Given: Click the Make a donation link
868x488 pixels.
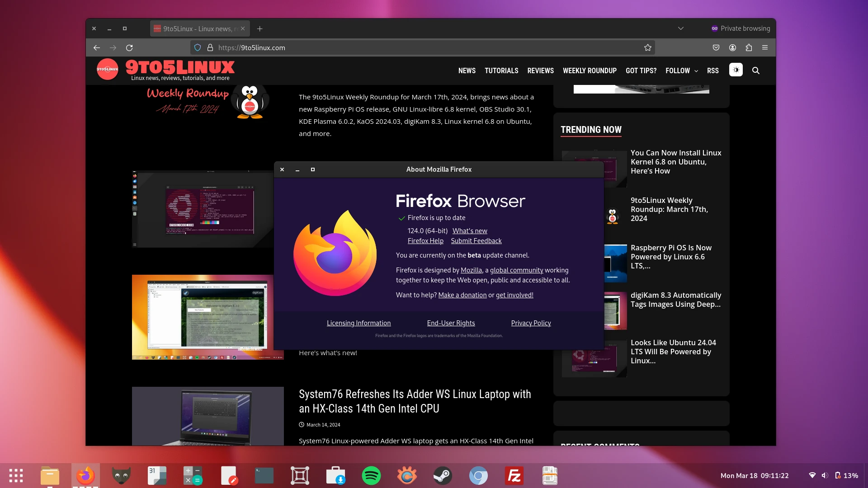Looking at the screenshot, I should point(462,295).
